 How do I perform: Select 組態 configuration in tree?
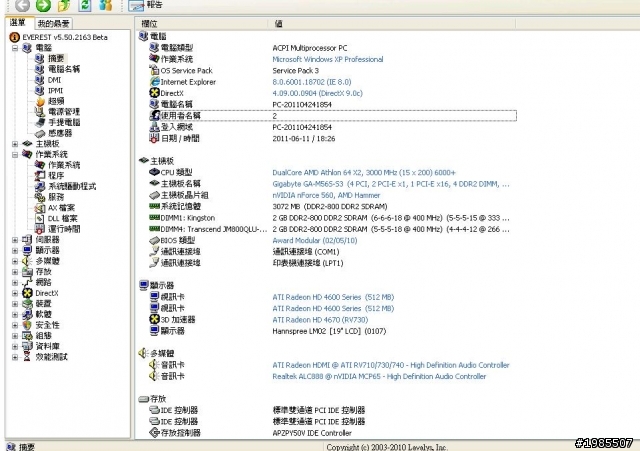(x=43, y=335)
